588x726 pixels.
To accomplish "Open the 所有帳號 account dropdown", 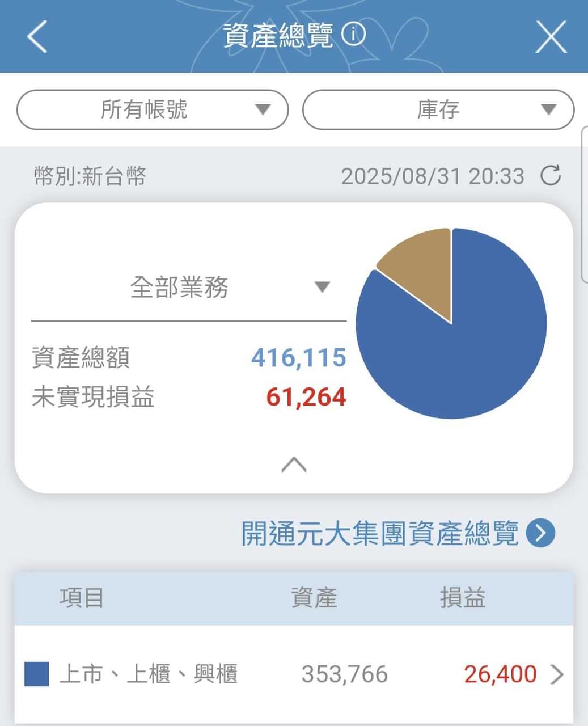I will 151,109.
